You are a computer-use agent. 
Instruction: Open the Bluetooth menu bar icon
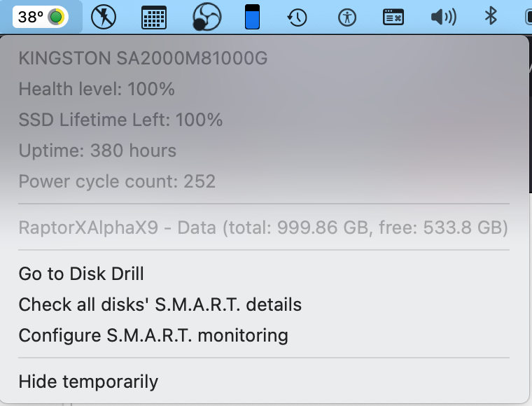click(491, 16)
